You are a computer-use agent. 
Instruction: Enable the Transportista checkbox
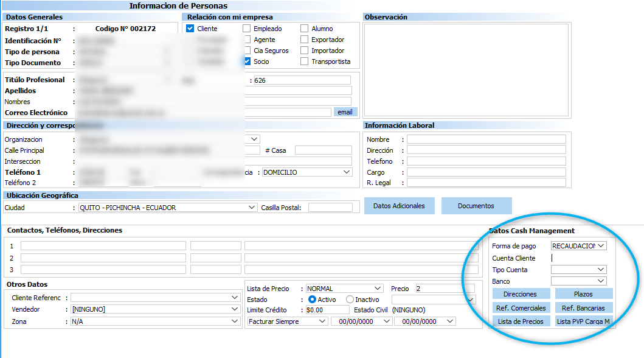305,61
